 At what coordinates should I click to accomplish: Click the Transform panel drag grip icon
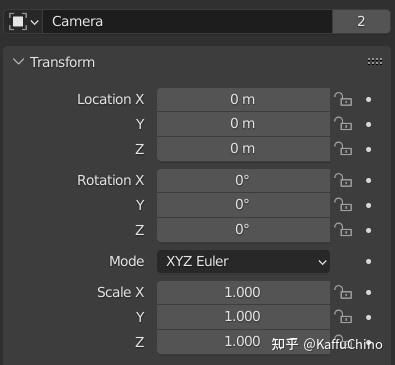tap(375, 62)
